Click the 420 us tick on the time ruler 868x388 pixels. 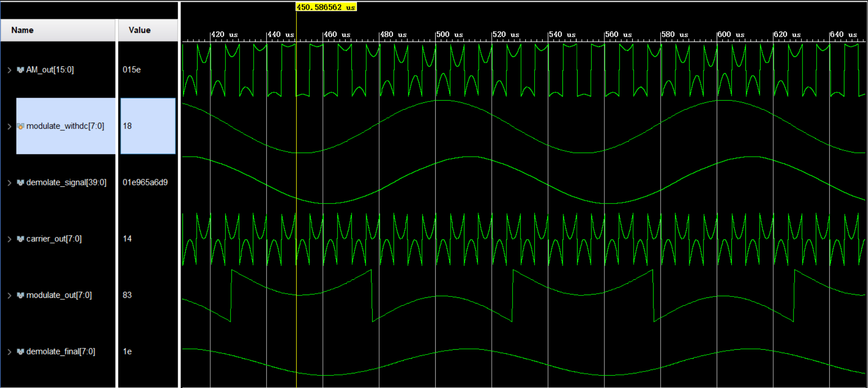point(224,34)
